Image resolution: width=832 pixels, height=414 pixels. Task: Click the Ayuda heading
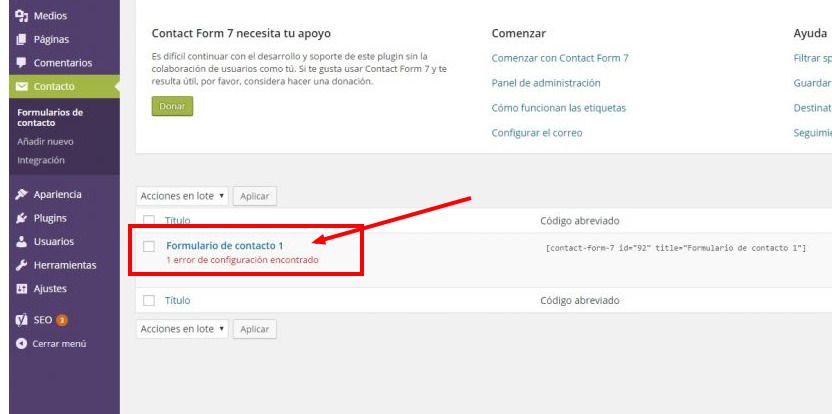pyautogui.click(x=810, y=33)
